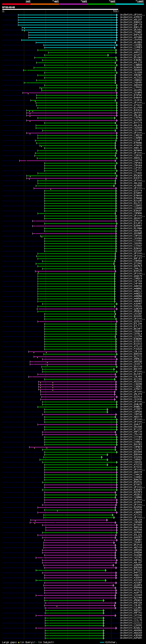
Task: Click label UniRef100_C7PP92
Action: click(x=131, y=88)
